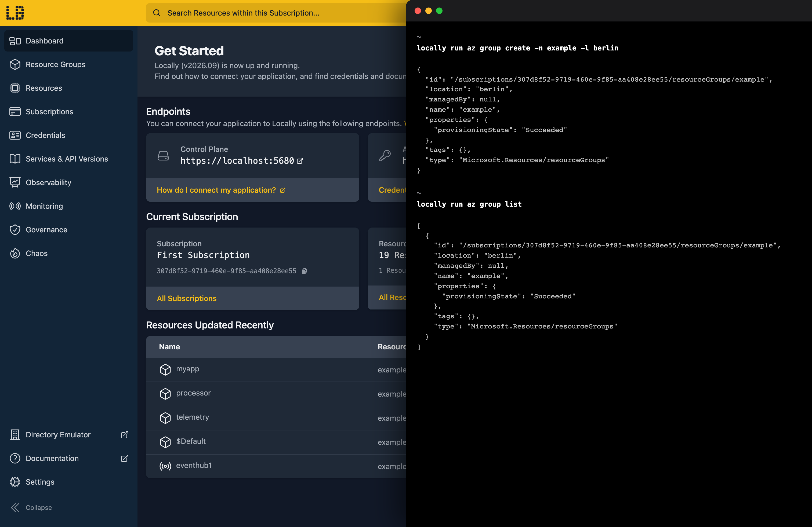Click the First Subscription name
This screenshot has width=812, height=527.
click(203, 255)
